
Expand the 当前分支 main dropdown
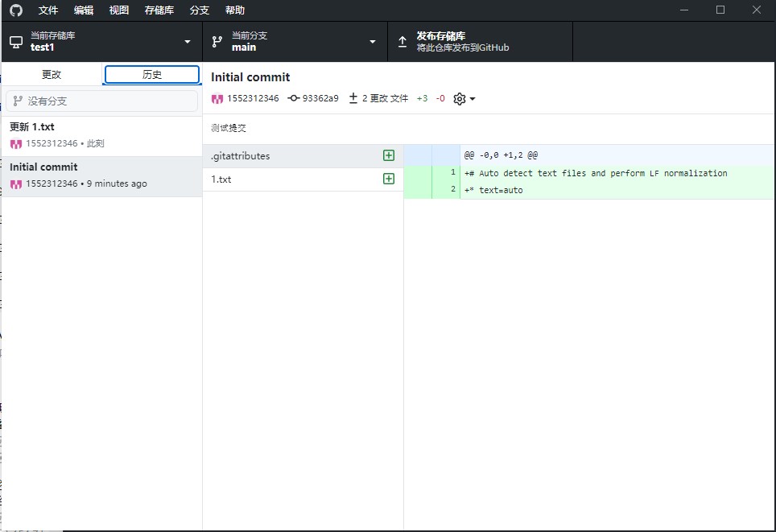[x=372, y=42]
